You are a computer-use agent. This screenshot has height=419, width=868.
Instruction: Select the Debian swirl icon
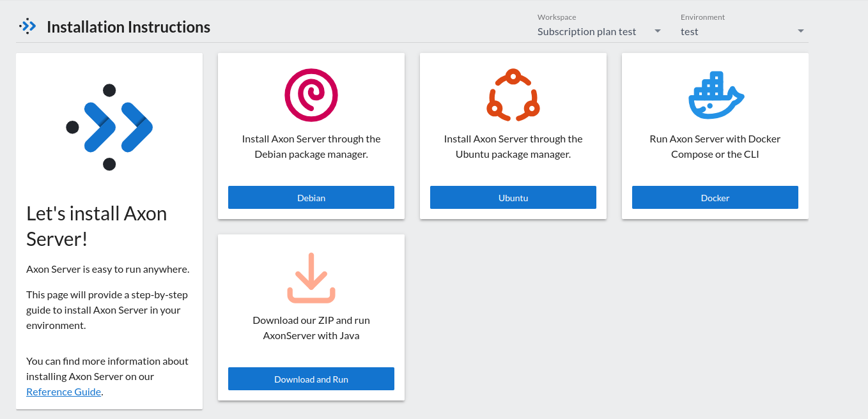[311, 95]
